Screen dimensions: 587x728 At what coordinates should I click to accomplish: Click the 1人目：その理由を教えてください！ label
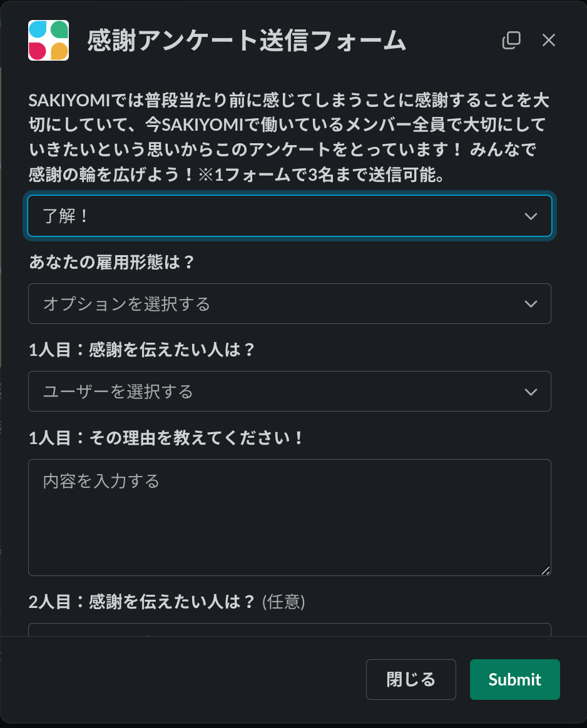(x=166, y=437)
